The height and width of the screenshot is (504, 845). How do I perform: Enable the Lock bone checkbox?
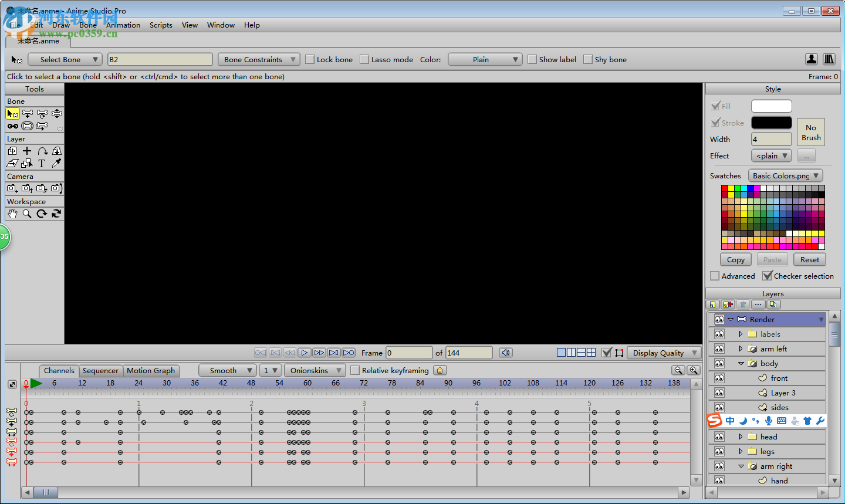pos(309,59)
